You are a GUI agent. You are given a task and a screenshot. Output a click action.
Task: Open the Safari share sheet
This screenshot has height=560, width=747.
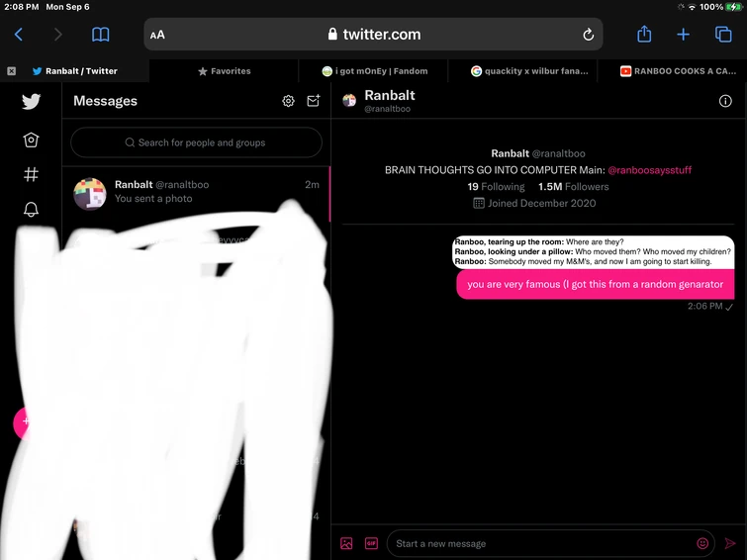(644, 34)
